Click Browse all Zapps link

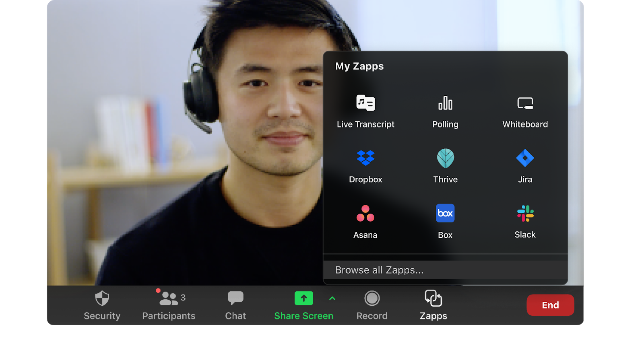[379, 270]
